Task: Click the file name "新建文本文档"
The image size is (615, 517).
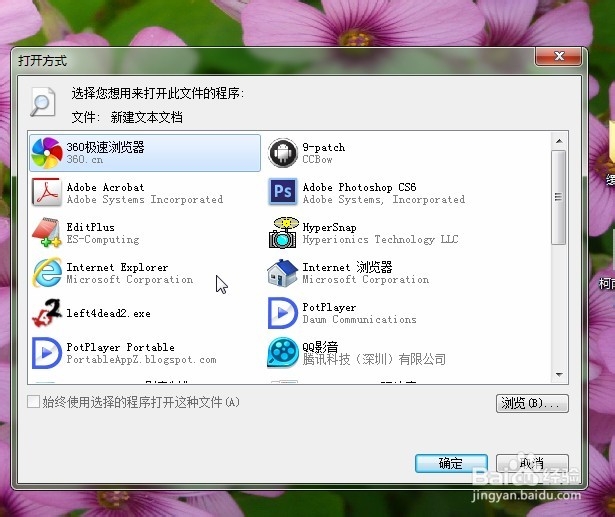Action: point(147,117)
